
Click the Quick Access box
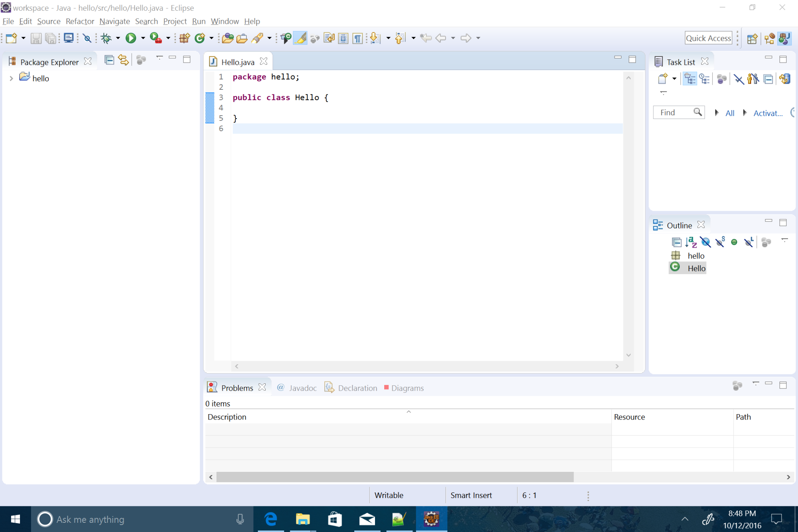pyautogui.click(x=708, y=38)
